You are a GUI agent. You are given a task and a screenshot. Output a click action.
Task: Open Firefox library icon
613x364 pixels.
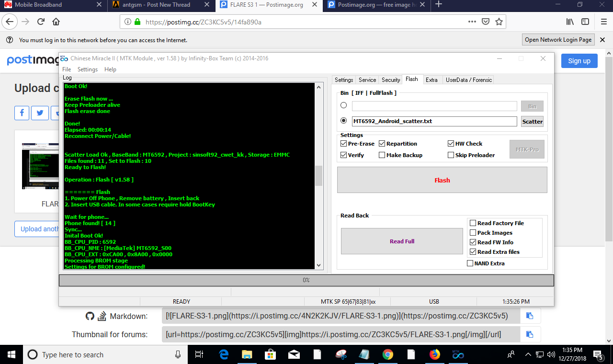coord(570,22)
